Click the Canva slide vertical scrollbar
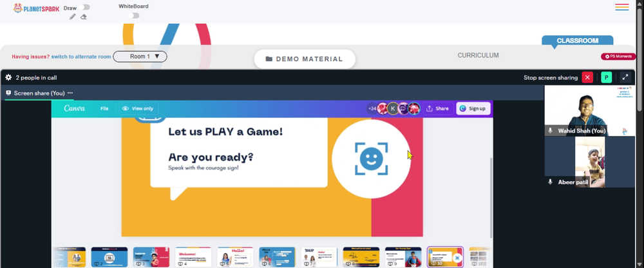The image size is (644, 268). coord(491,197)
